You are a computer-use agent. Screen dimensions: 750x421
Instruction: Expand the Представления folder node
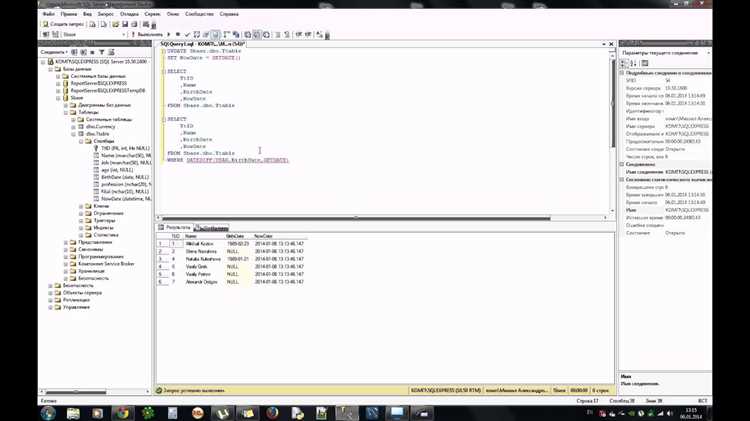point(66,243)
